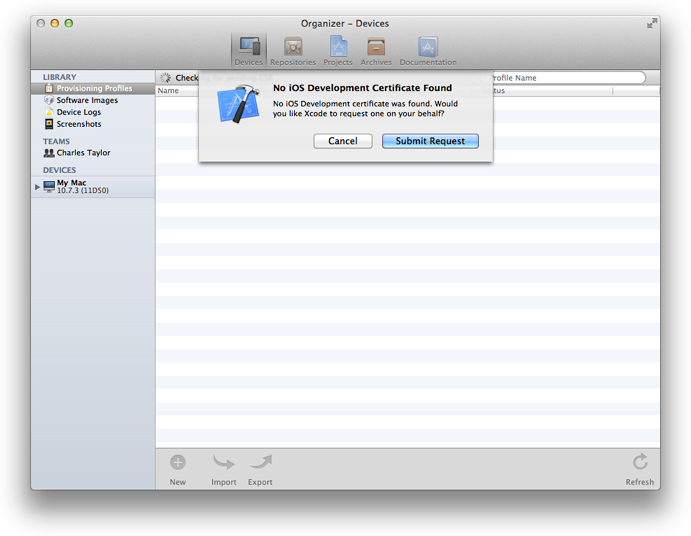Click the Software Images sidebar icon
The height and width of the screenshot is (536, 691).
[49, 100]
